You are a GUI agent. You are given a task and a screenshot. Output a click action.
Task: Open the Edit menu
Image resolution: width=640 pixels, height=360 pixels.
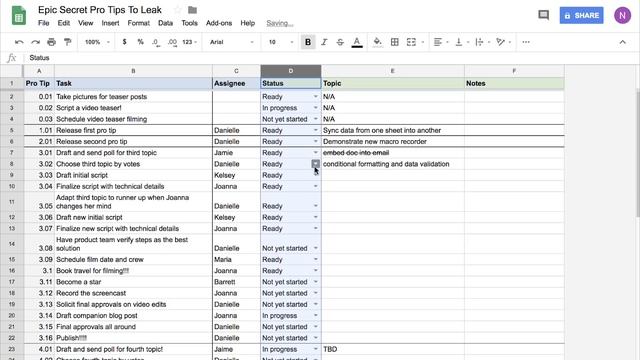[64, 23]
